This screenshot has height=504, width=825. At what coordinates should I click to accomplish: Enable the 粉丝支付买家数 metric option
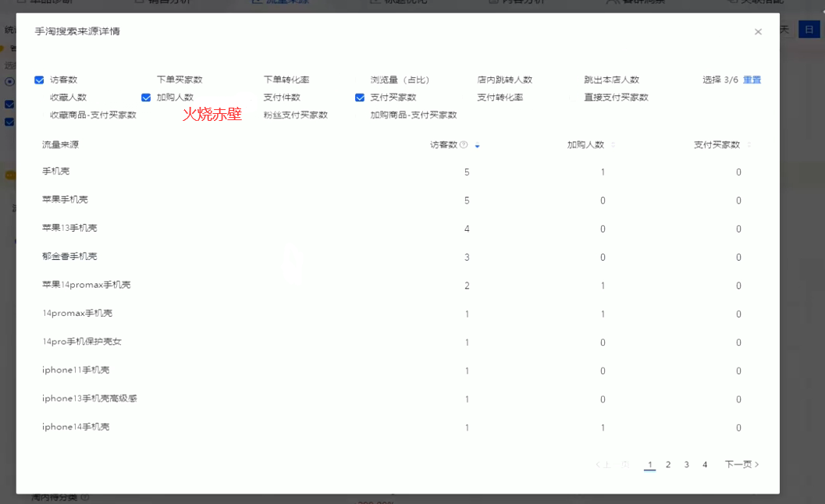coord(295,115)
